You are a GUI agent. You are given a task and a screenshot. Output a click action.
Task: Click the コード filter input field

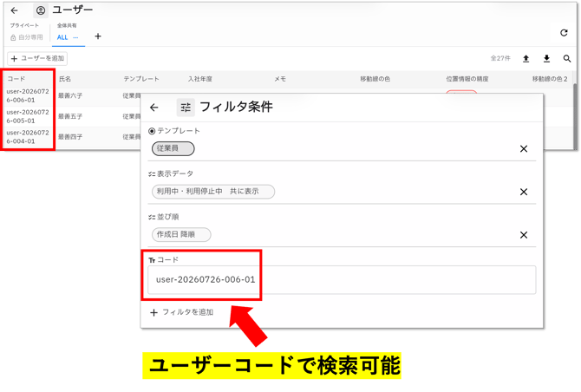342,280
